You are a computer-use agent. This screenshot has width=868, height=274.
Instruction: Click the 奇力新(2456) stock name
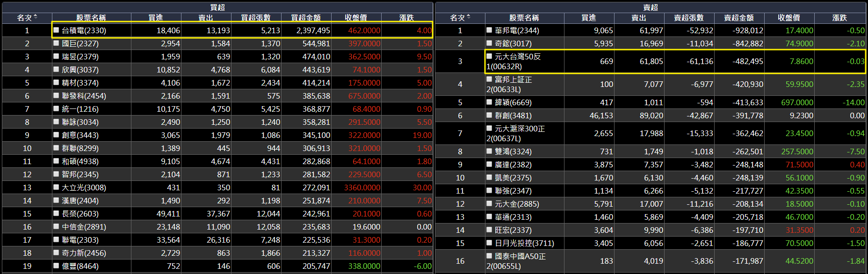(x=84, y=253)
